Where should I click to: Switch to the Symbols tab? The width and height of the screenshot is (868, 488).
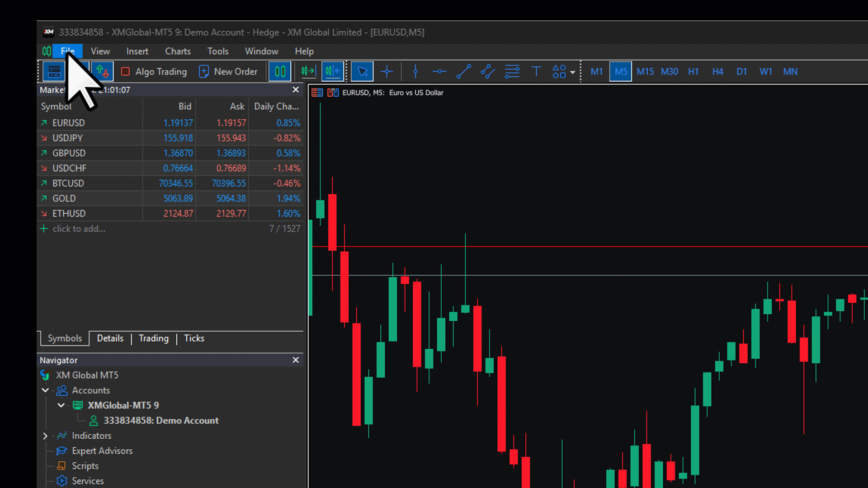65,338
